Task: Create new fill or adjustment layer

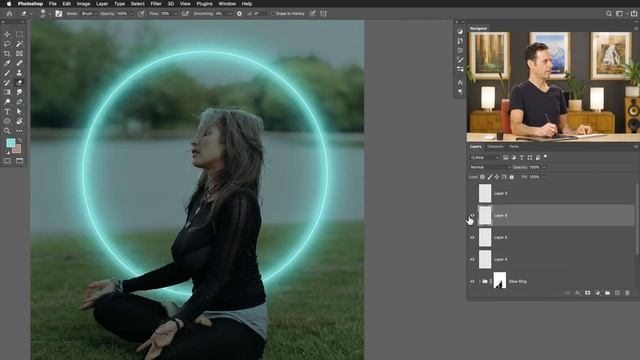Action: (598, 293)
